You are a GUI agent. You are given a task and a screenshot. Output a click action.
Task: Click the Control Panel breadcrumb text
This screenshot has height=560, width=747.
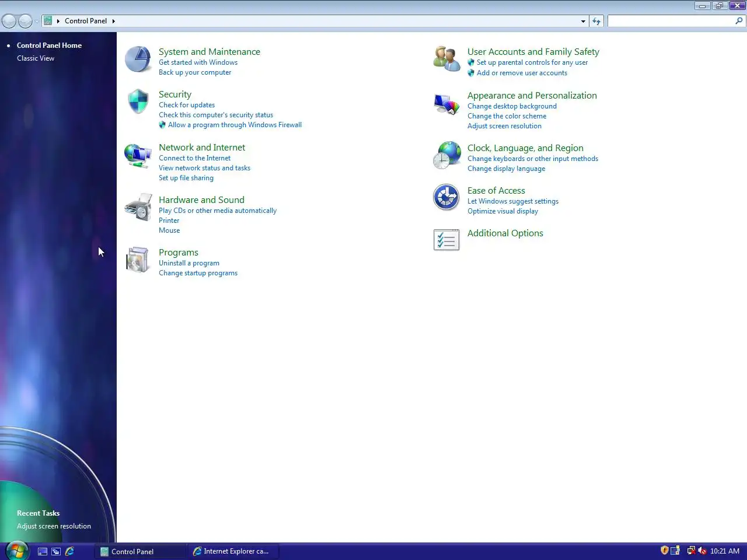tap(86, 21)
